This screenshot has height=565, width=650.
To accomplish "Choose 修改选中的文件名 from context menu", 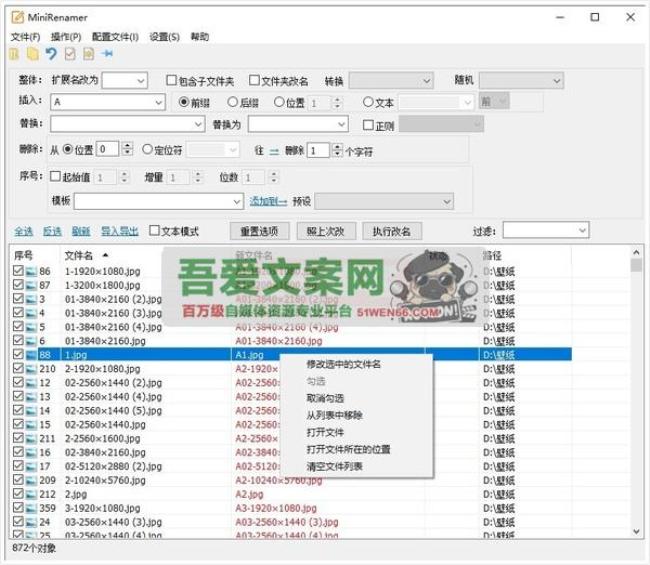I will click(343, 364).
